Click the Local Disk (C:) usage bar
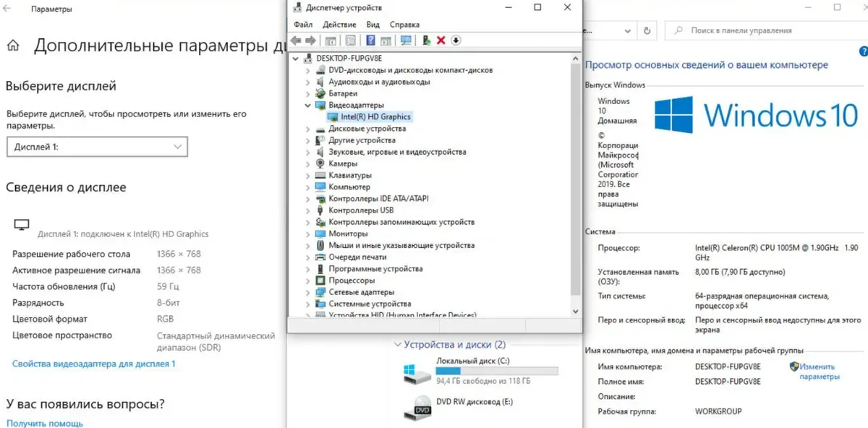 (496, 371)
